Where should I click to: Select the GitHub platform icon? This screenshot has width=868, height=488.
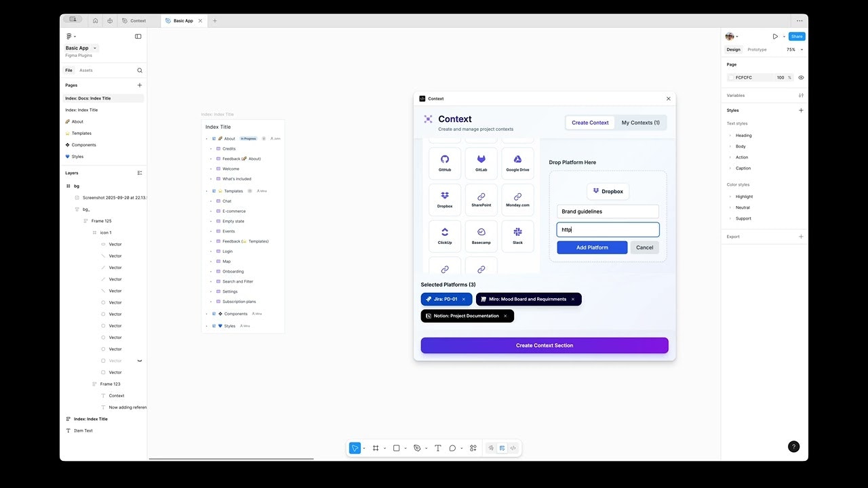coord(445,163)
